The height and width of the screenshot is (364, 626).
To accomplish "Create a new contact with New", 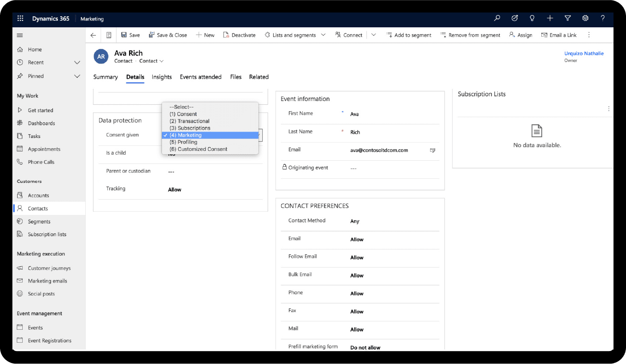I will [x=205, y=35].
